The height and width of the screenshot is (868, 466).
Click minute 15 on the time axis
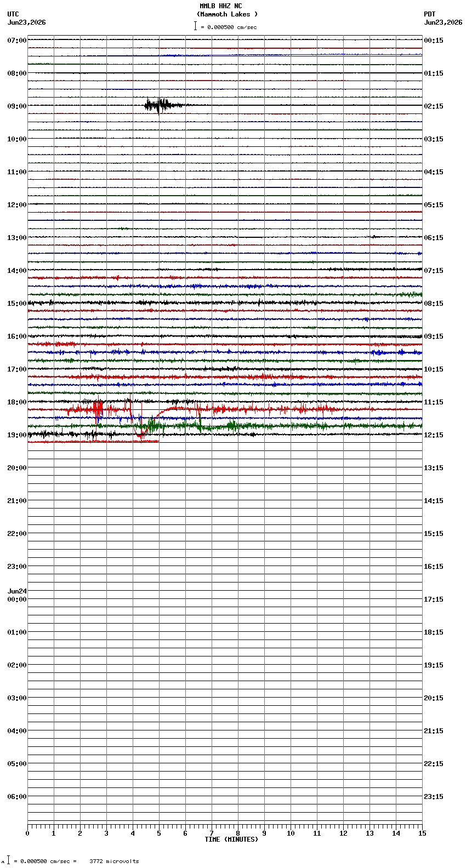coord(422,833)
